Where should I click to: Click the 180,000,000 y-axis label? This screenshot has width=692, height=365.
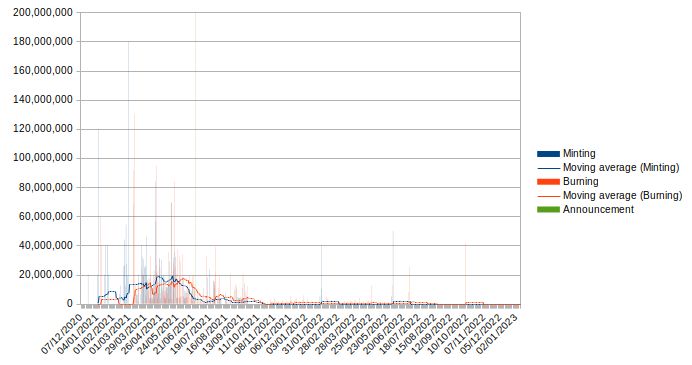pyautogui.click(x=43, y=41)
